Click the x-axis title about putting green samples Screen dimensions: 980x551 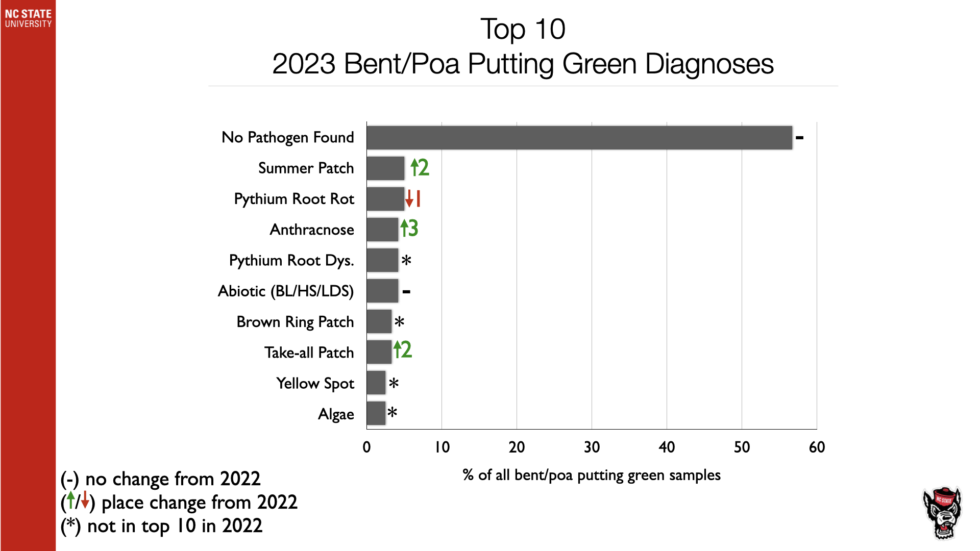(x=591, y=475)
